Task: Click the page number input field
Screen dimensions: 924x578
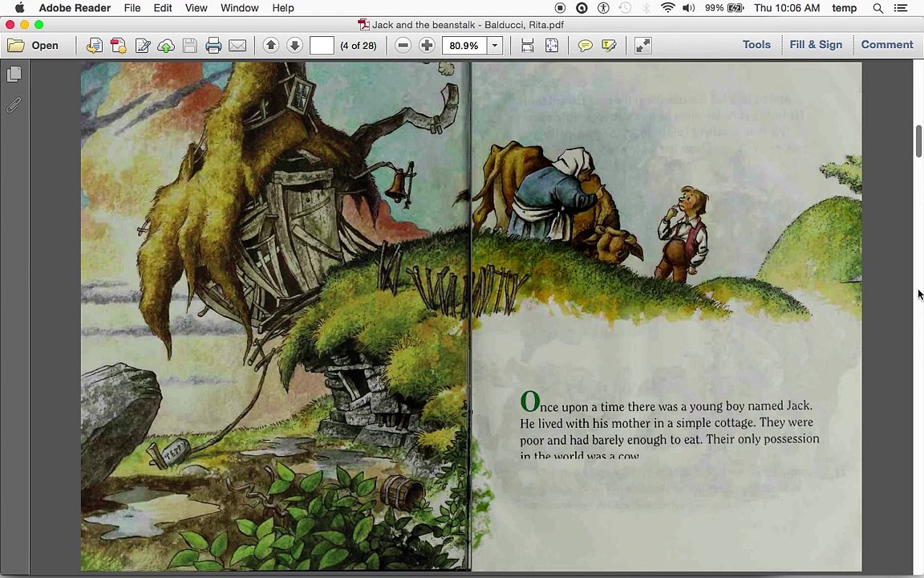Action: pos(322,46)
